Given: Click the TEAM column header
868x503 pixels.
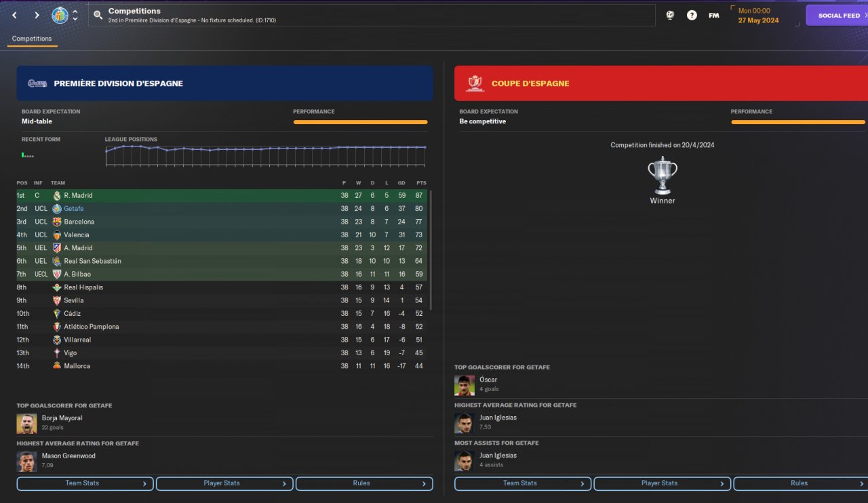Looking at the screenshot, I should pyautogui.click(x=58, y=182).
